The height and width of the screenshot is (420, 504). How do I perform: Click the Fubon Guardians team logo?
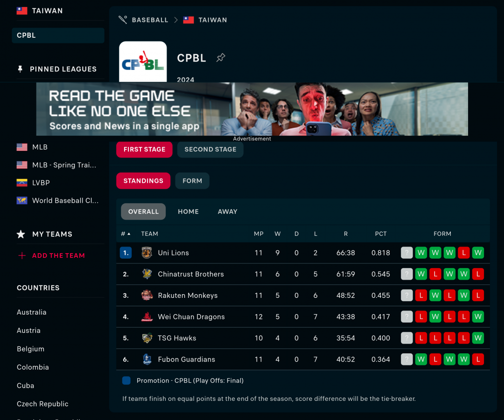(147, 359)
